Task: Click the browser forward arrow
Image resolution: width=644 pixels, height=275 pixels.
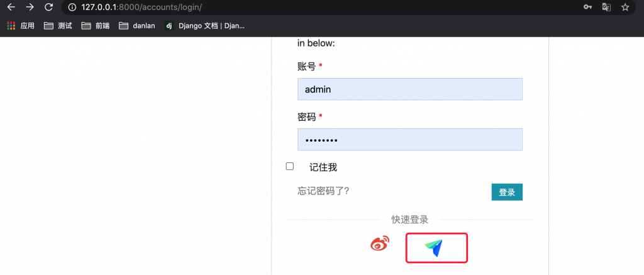Action: point(30,8)
